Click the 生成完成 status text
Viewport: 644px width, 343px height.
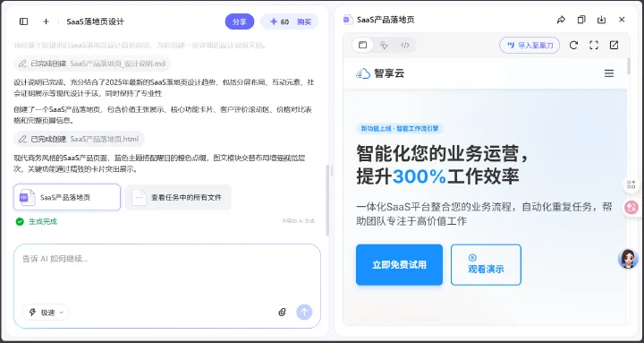pyautogui.click(x=43, y=222)
